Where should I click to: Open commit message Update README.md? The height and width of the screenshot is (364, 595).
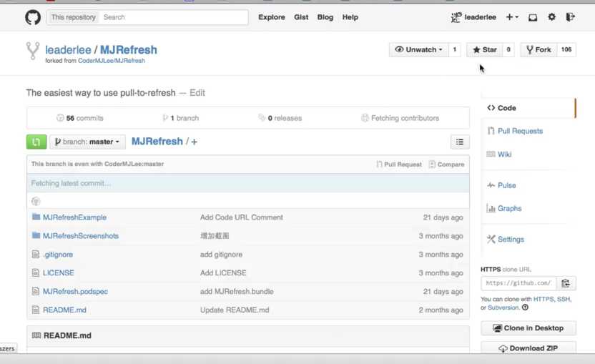[235, 310]
